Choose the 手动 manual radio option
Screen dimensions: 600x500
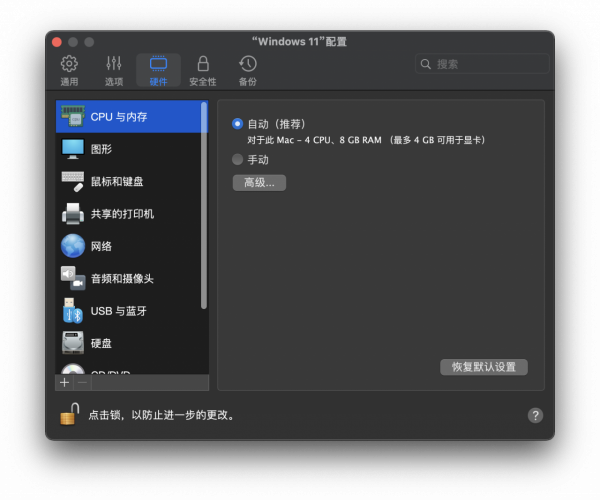coord(237,160)
